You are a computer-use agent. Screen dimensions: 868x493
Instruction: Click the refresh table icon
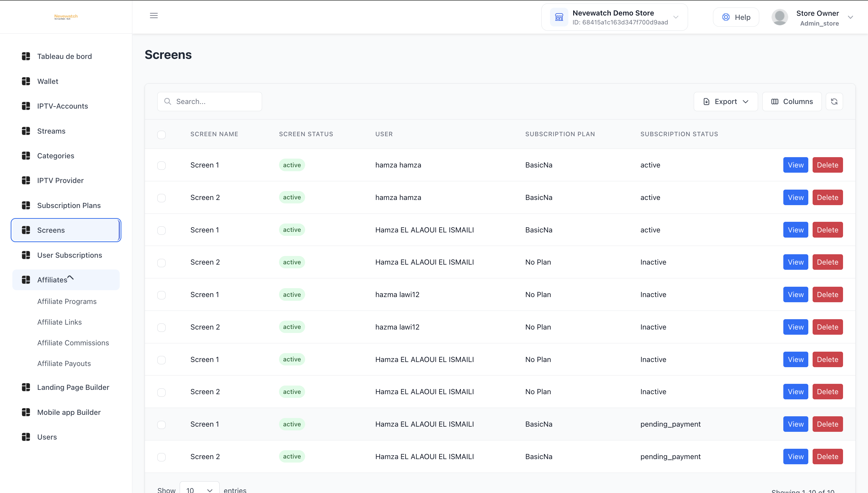click(834, 102)
